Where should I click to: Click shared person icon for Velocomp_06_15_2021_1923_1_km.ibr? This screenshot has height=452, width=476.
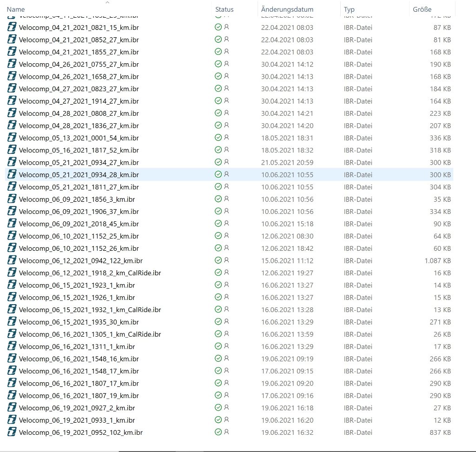(x=226, y=285)
